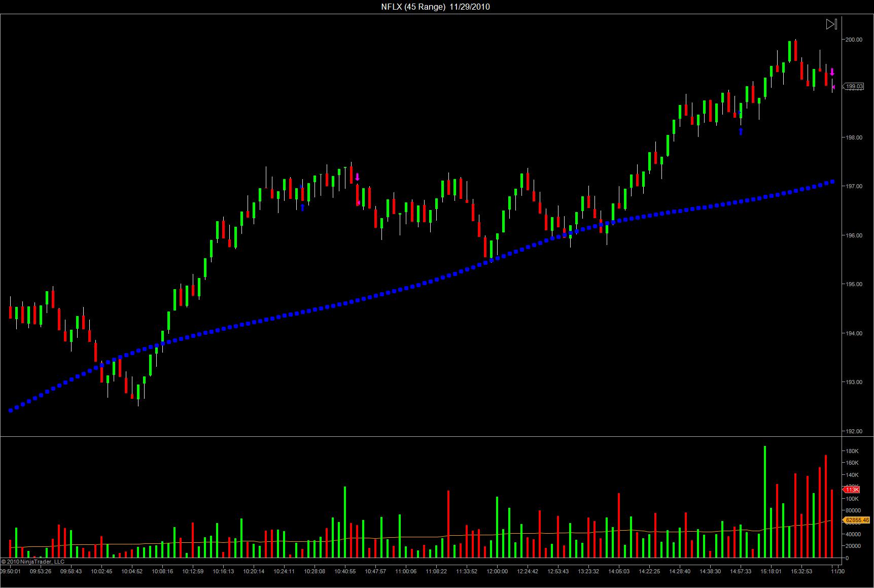This screenshot has width=874, height=588.
Task: Select the magenta sell arrow above the 10:40 bar
Action: click(x=357, y=177)
